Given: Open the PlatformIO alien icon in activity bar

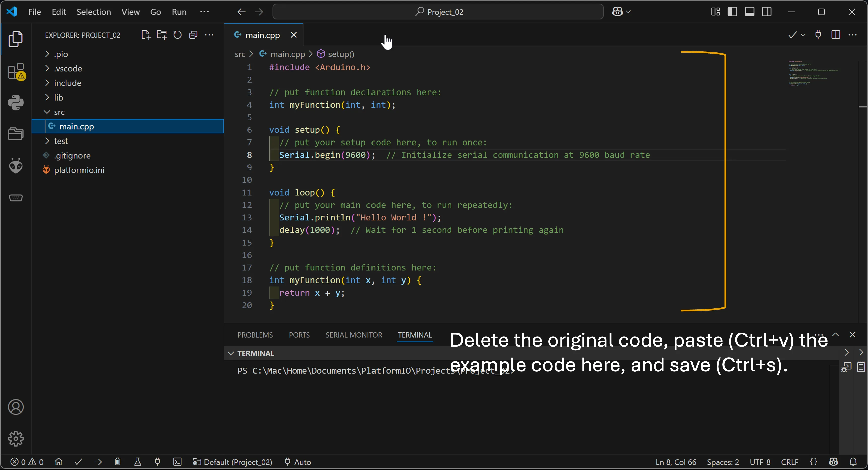Looking at the screenshot, I should point(16,165).
